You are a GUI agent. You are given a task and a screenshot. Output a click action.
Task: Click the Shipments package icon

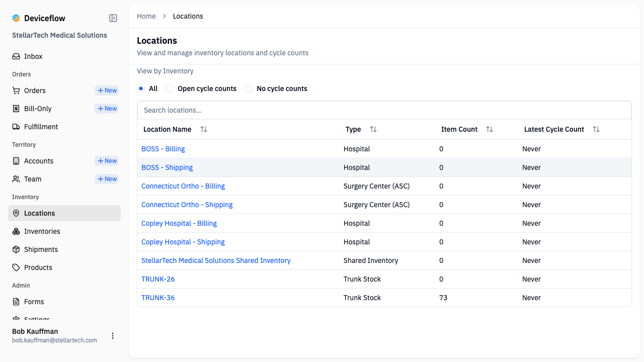16,249
